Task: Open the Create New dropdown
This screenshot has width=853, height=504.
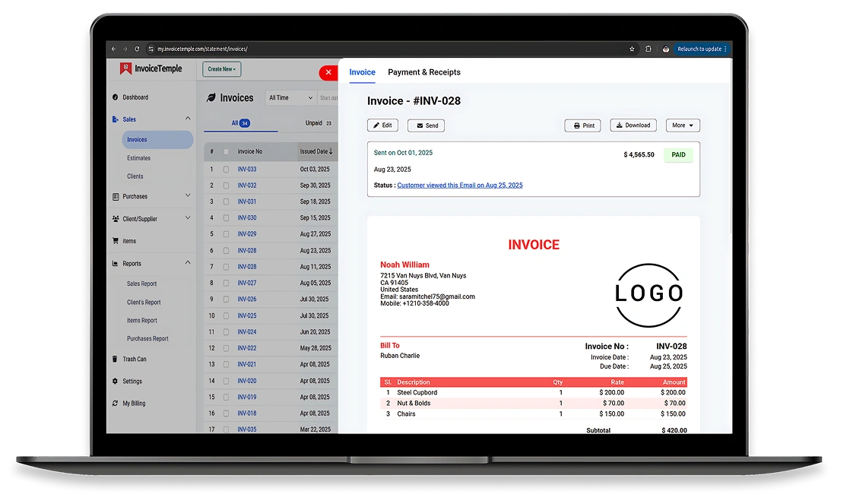Action: click(221, 69)
